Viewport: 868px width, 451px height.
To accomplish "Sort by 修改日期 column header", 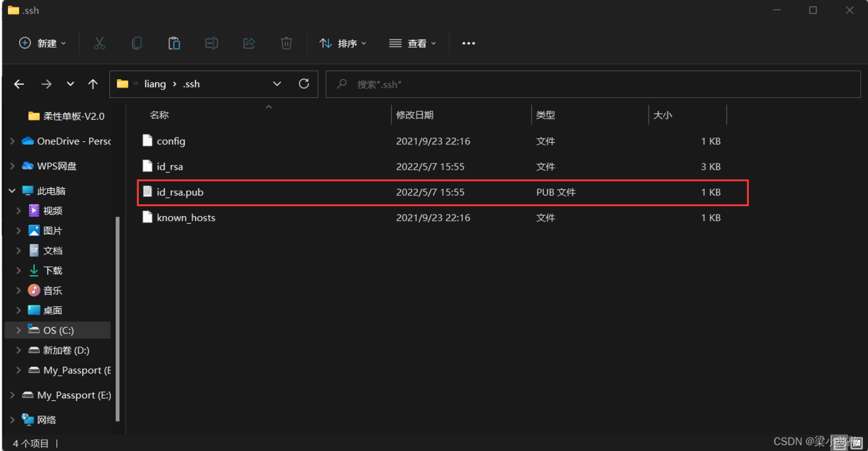I will pos(415,115).
